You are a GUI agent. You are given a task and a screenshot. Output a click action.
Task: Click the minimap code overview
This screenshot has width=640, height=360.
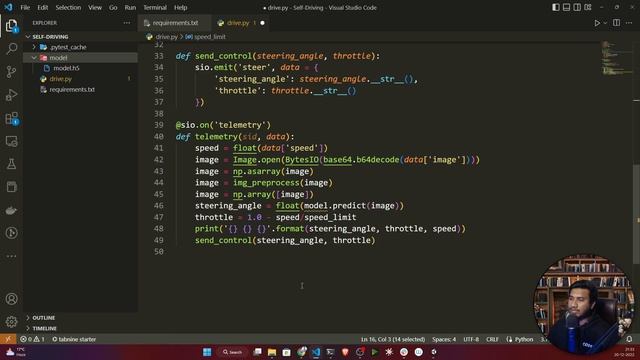pos(617,58)
